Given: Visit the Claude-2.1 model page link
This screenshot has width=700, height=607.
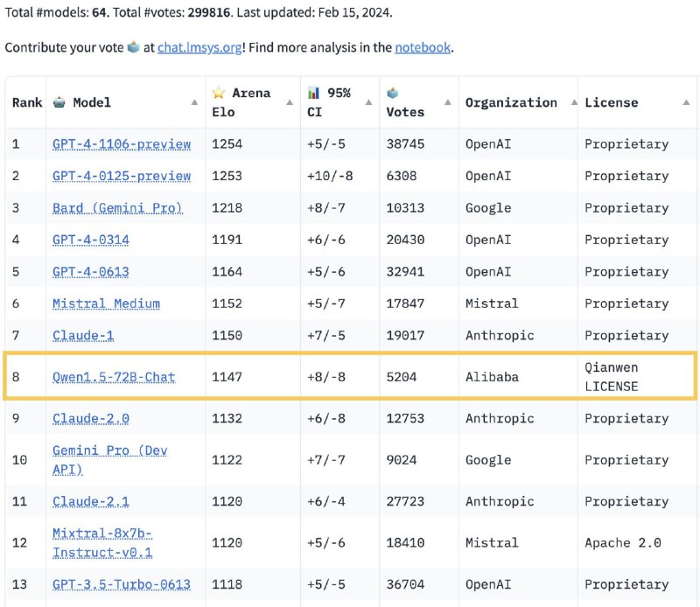Looking at the screenshot, I should click(91, 501).
